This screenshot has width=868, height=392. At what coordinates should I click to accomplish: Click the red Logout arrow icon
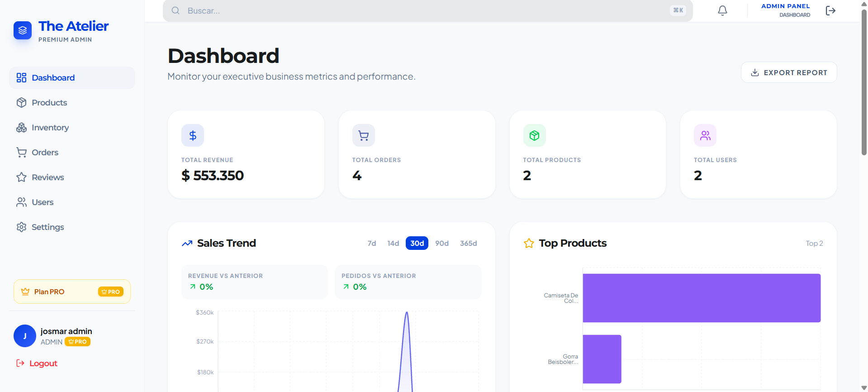[20, 363]
